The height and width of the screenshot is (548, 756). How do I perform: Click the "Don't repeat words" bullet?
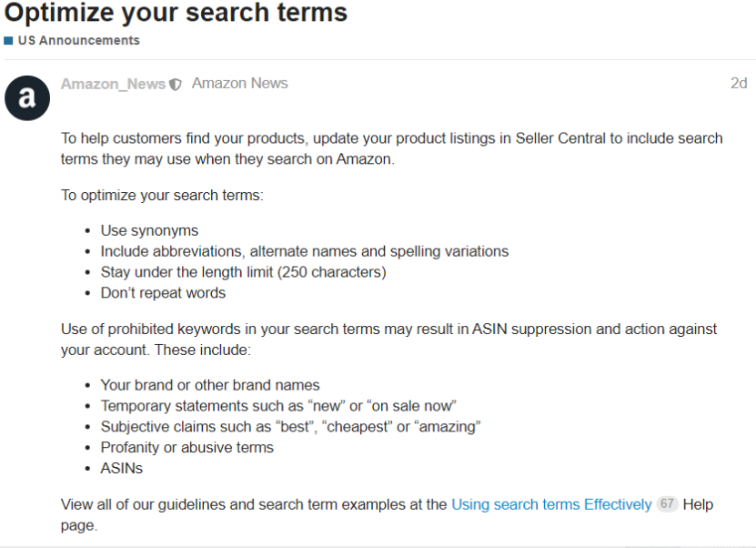pyautogui.click(x=163, y=293)
